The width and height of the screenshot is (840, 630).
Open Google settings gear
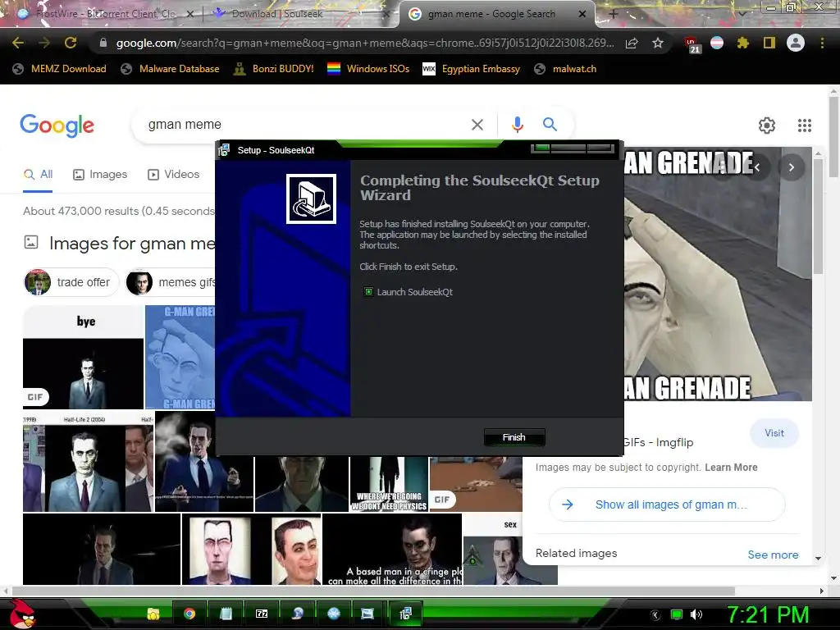[767, 126]
